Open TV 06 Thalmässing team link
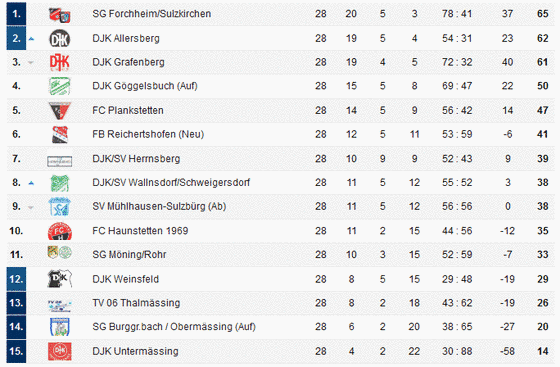The width and height of the screenshot is (560, 367). tap(136, 303)
